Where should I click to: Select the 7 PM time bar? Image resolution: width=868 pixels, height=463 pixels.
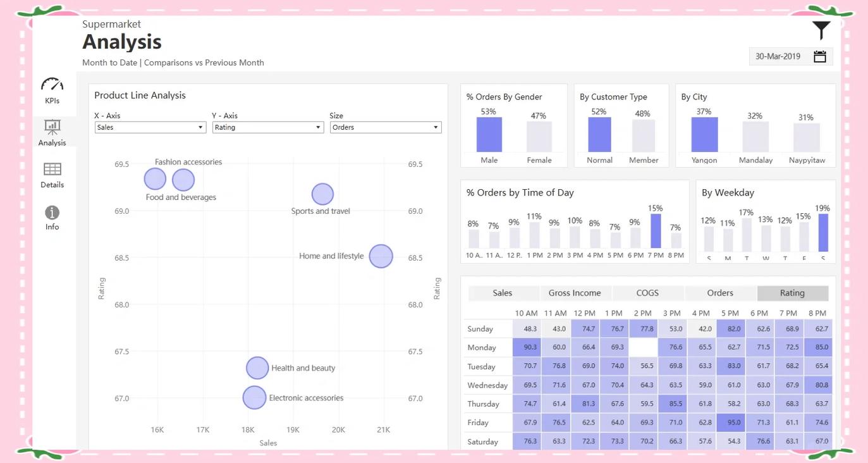coord(656,231)
